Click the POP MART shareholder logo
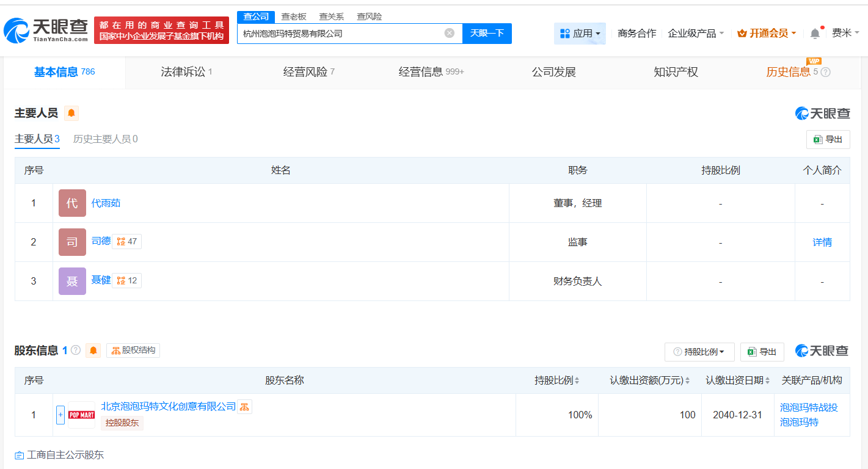Image resolution: width=868 pixels, height=469 pixels. coord(82,413)
